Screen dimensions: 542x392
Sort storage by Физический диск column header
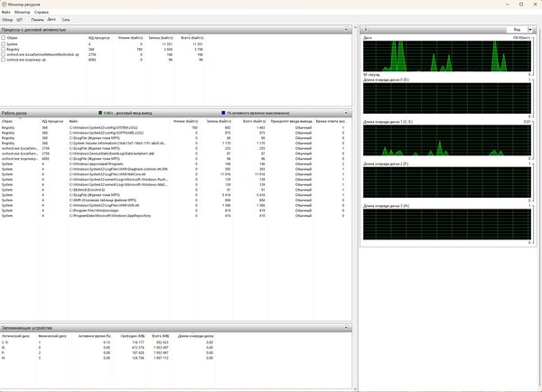[x=51, y=336]
